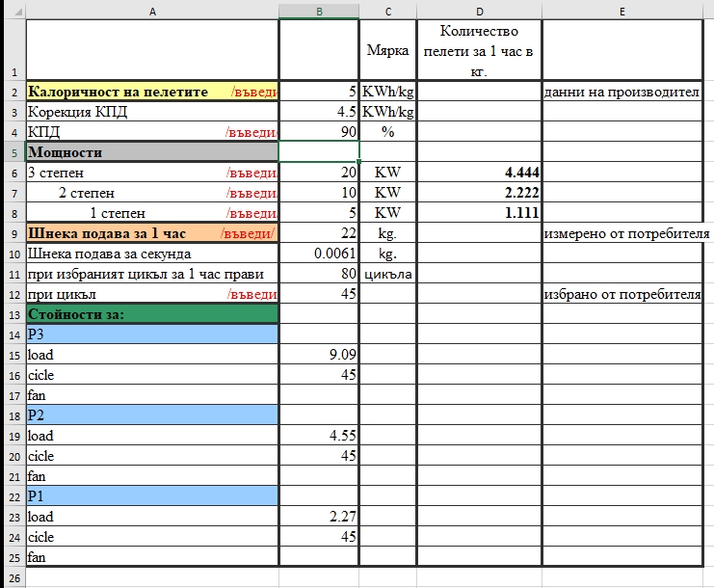
Task: Select the row 13 header
Action: (12, 314)
